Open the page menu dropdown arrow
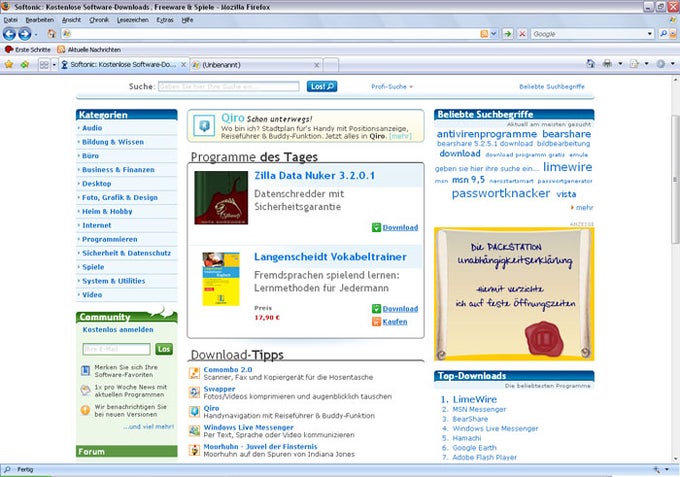Screen dimensions: 680x477 tap(646, 64)
